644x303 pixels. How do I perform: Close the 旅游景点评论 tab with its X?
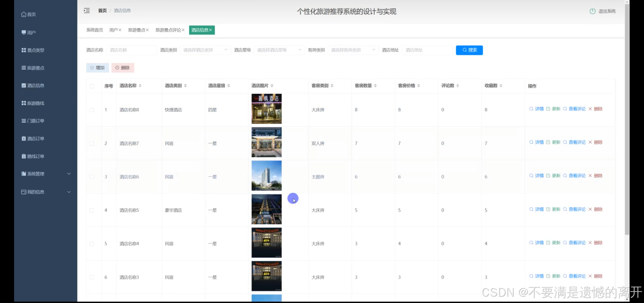183,30
